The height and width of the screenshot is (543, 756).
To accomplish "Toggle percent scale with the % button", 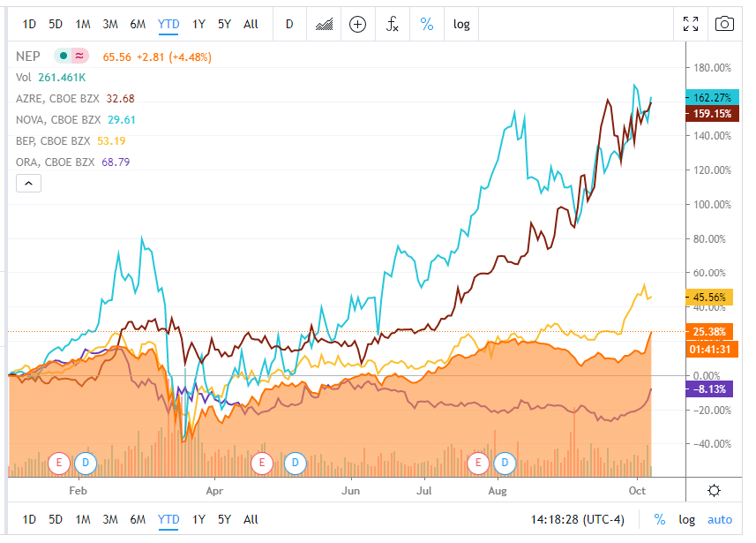I will pos(427,24).
